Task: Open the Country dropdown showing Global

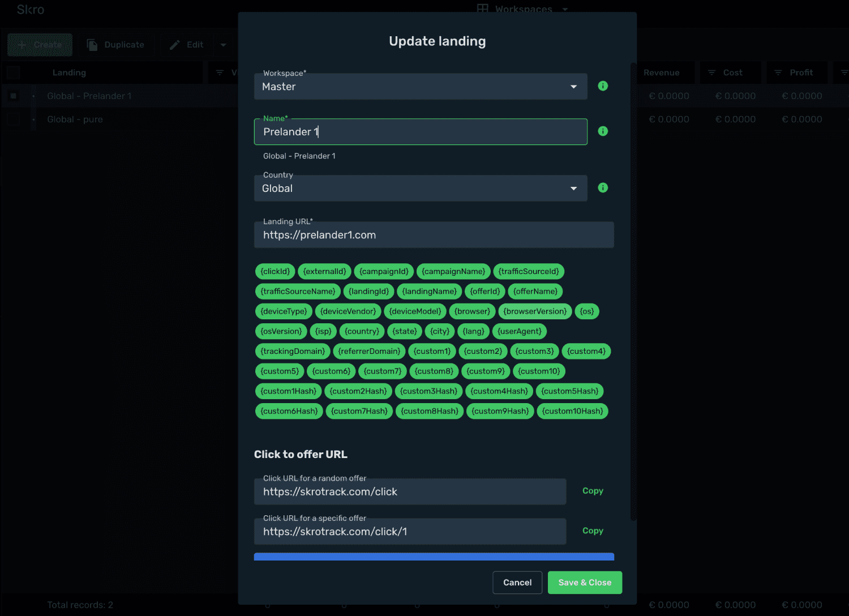Action: [421, 189]
